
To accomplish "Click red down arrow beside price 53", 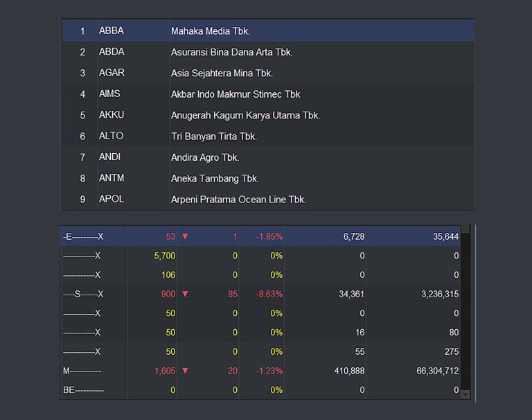I will tap(185, 236).
